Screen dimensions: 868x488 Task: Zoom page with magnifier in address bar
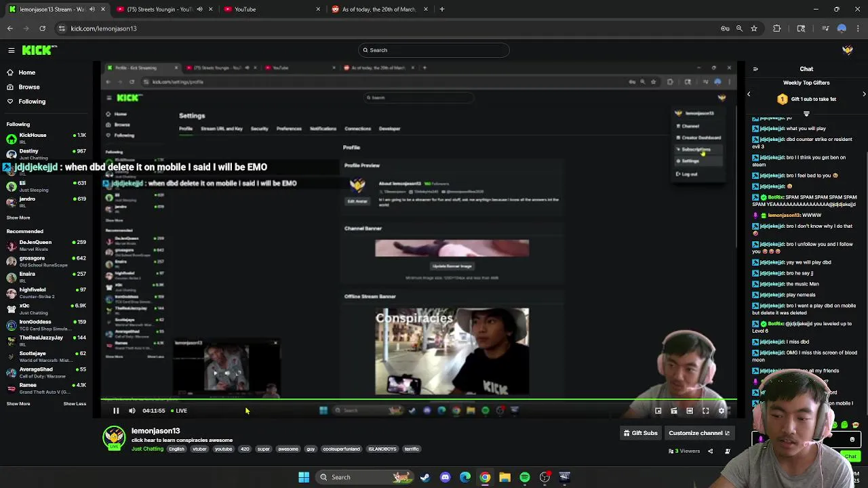tap(739, 28)
